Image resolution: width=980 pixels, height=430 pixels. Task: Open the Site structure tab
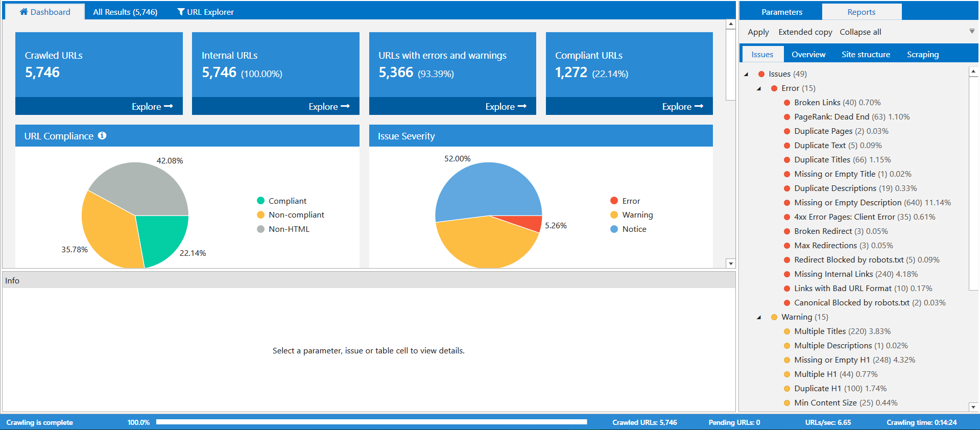pos(866,55)
